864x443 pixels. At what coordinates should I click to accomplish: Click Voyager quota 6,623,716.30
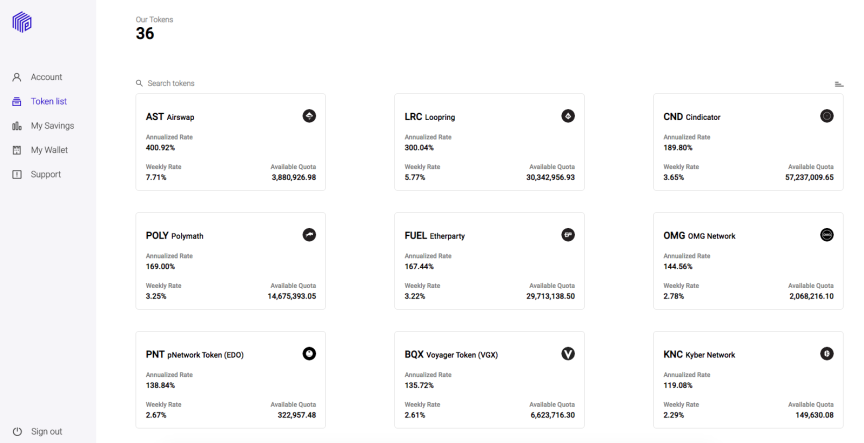pos(553,415)
